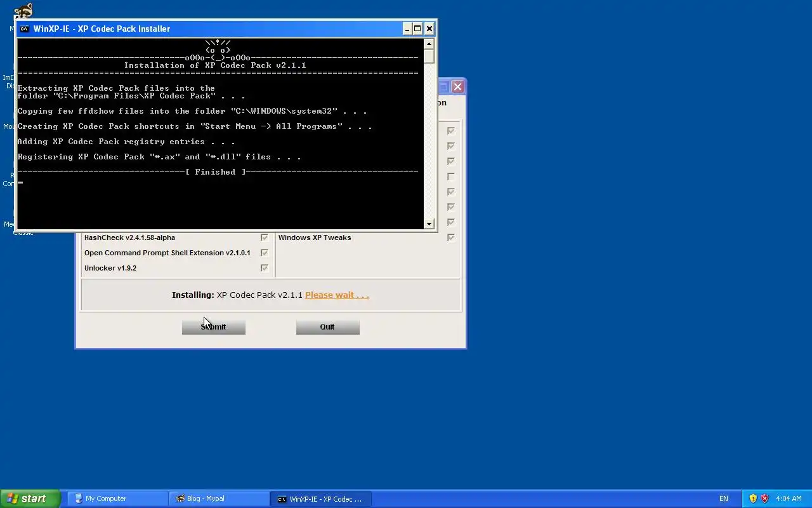Viewport: 812px width, 508px height.
Task: Minimize the XP Codec Pack Installer console
Action: [407, 29]
